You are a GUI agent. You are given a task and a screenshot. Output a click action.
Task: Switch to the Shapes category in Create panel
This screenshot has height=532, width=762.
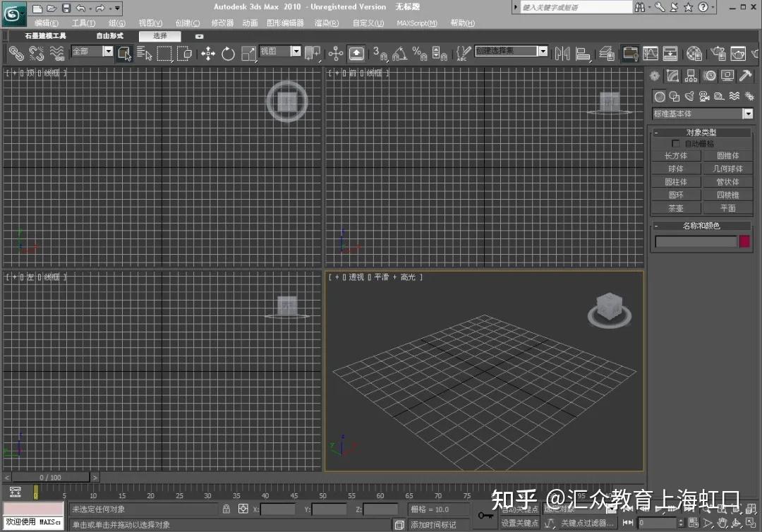coord(674,96)
